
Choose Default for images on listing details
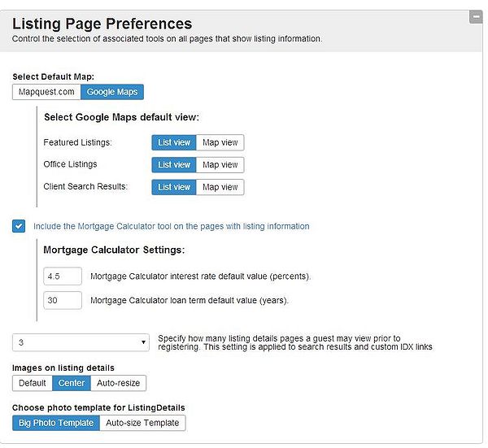point(33,383)
